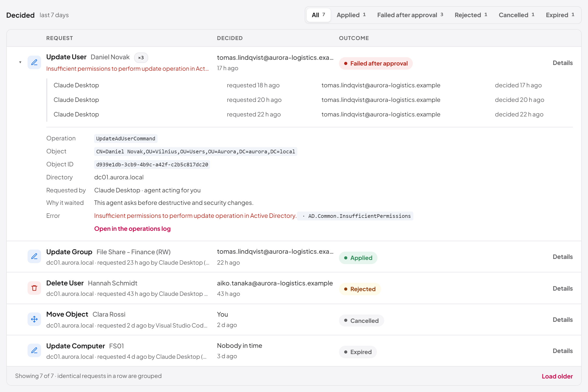The height and width of the screenshot is (392, 588).
Task: Click the OUTCOME column header
Action: (x=354, y=38)
